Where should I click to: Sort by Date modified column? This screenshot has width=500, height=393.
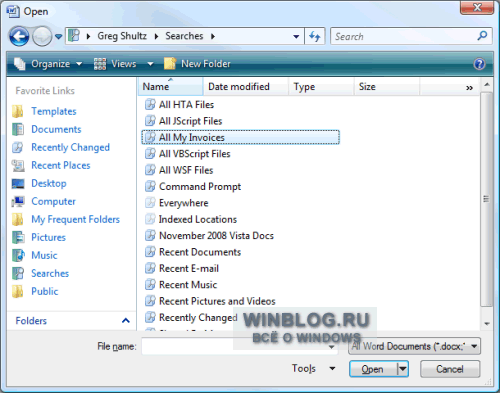click(x=246, y=87)
